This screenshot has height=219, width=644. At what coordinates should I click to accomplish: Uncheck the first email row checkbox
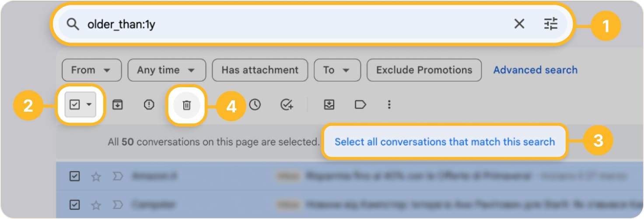coord(75,176)
